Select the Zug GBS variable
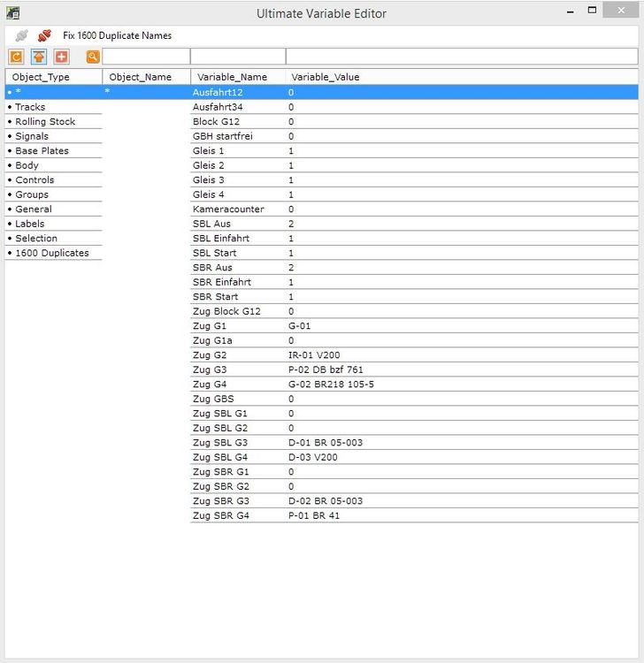Image resolution: width=644 pixels, height=663 pixels. coord(213,399)
